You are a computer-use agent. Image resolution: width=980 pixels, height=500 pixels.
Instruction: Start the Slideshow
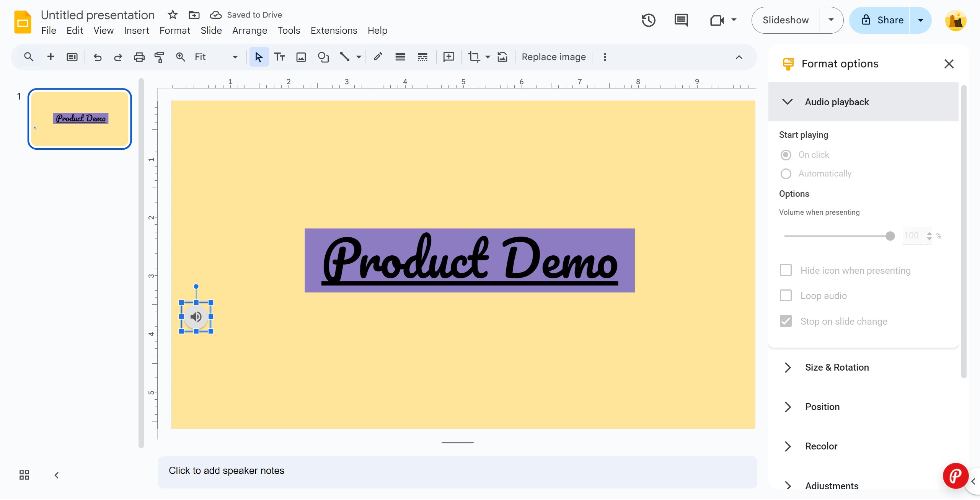[786, 20]
